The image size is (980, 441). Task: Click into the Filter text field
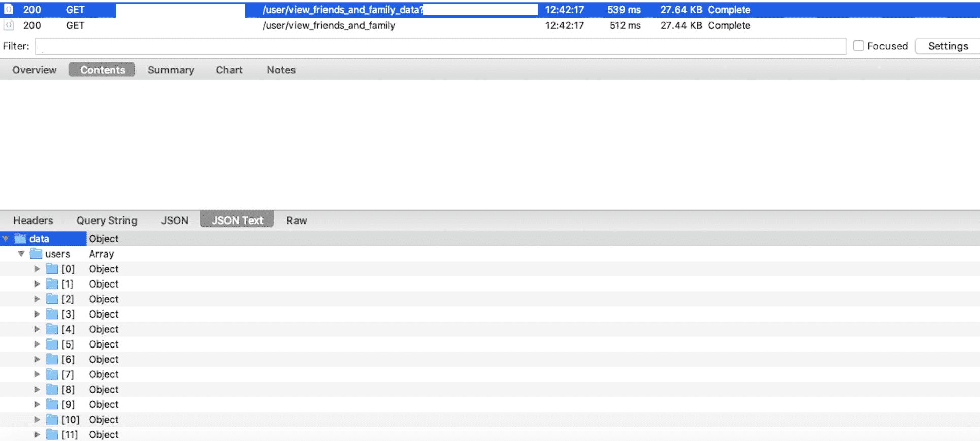pyautogui.click(x=457, y=46)
